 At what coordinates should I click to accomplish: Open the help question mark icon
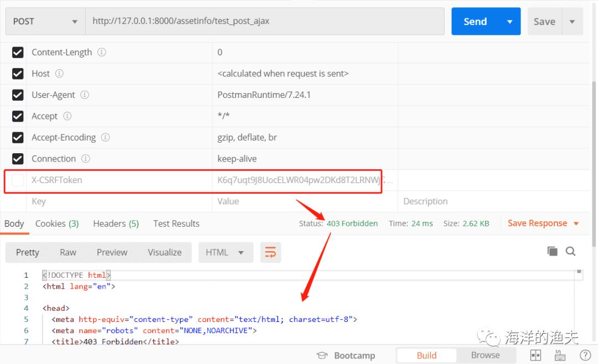pyautogui.click(x=585, y=355)
